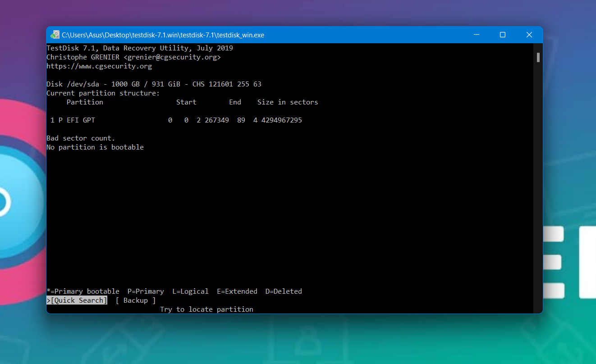Click 'Current partition structure:' label
The image size is (596, 364).
103,93
